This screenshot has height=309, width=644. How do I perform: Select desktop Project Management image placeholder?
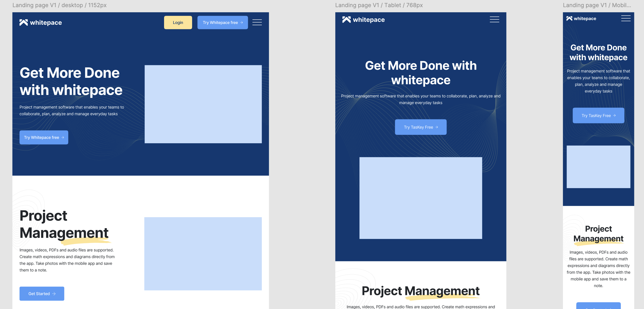(x=203, y=254)
